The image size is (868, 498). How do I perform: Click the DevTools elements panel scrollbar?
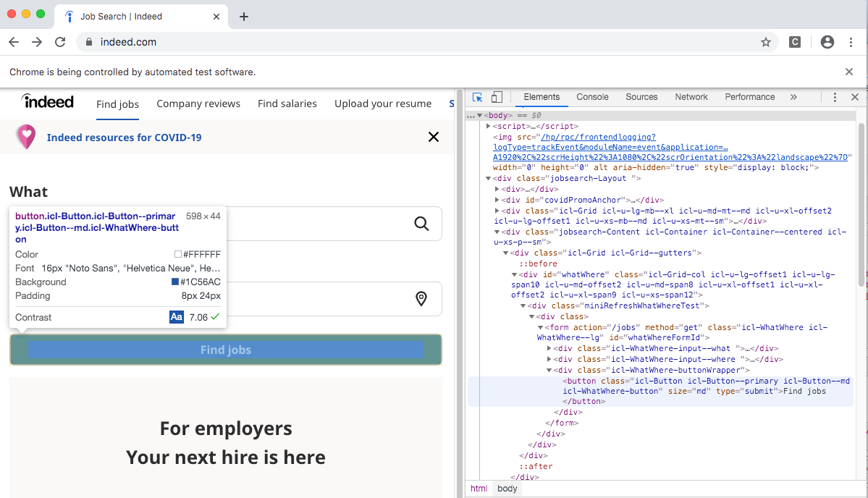pyautogui.click(x=861, y=205)
